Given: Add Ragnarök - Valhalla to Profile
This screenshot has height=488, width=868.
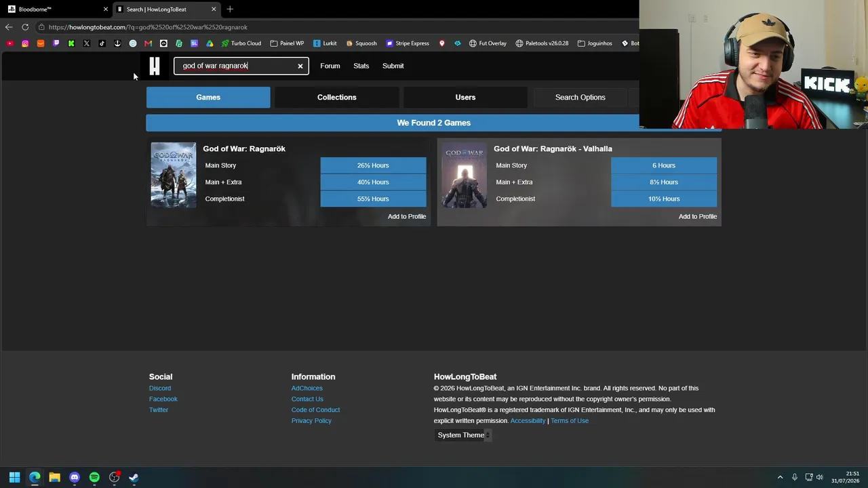Looking at the screenshot, I should click(x=698, y=217).
